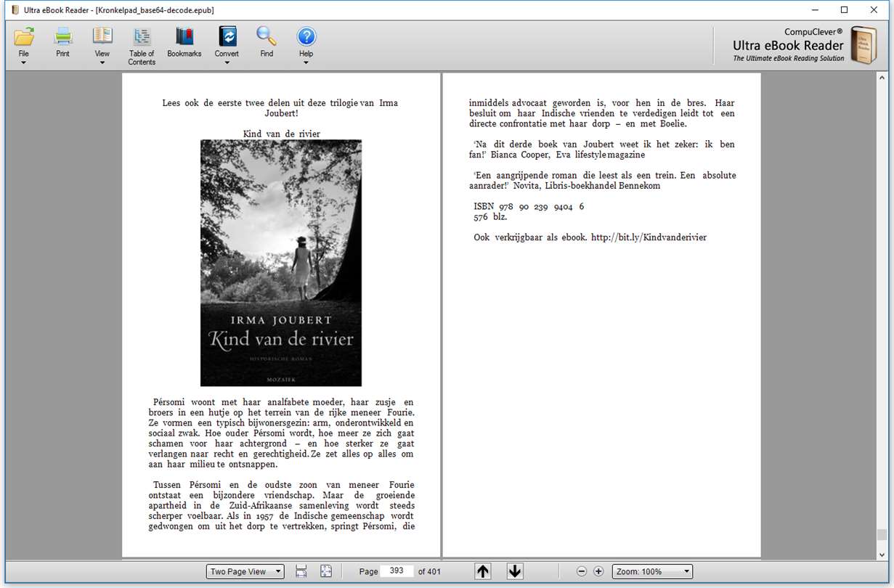Click the Help question mark icon

click(x=306, y=36)
